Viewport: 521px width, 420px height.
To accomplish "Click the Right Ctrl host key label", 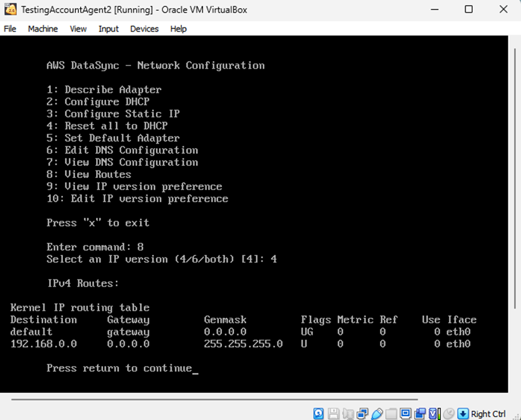I will point(488,414).
